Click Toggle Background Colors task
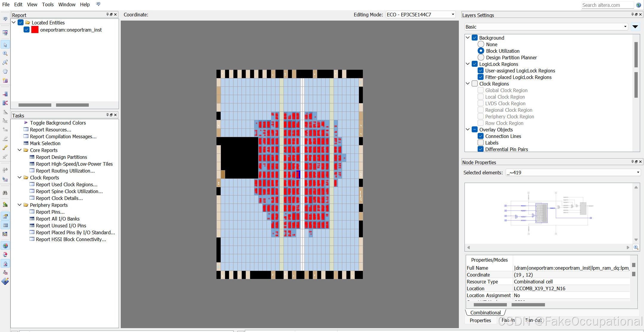The image size is (644, 332). 58,123
